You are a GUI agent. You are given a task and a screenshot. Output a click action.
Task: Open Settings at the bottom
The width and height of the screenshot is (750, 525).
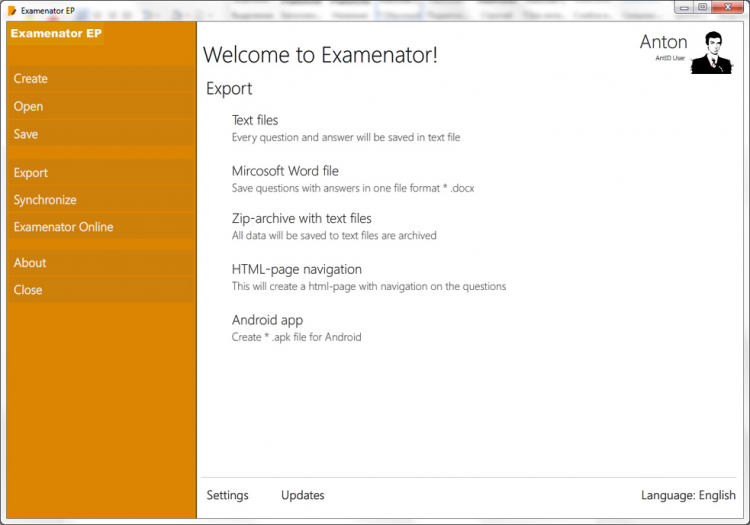(x=227, y=495)
